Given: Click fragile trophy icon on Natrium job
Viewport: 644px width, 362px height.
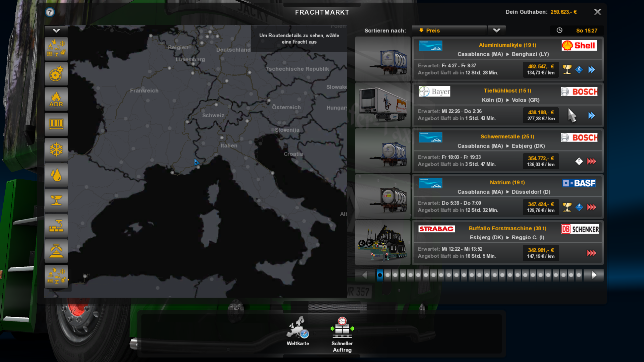Looking at the screenshot, I should pos(567,207).
